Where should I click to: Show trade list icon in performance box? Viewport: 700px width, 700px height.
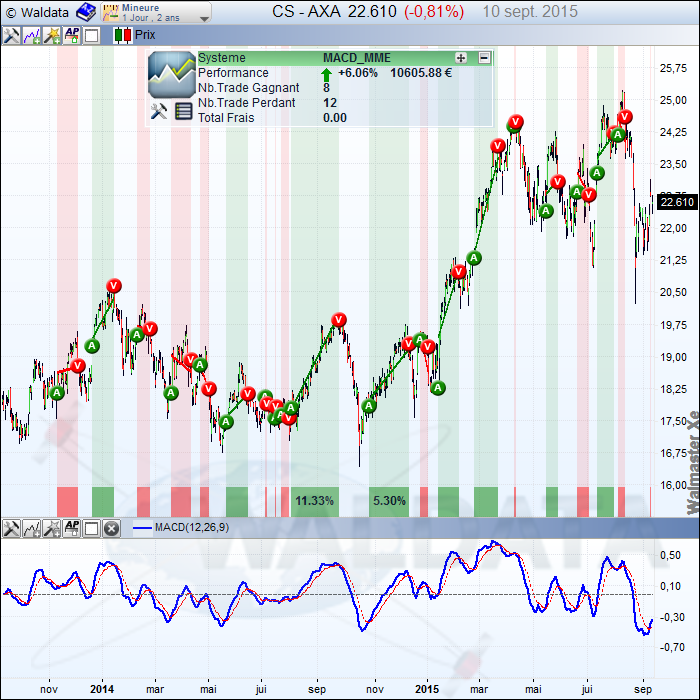(183, 111)
